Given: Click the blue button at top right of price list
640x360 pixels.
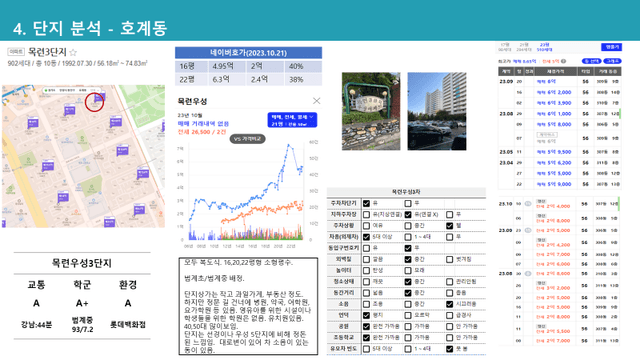Looking at the screenshot, I should pos(611,47).
